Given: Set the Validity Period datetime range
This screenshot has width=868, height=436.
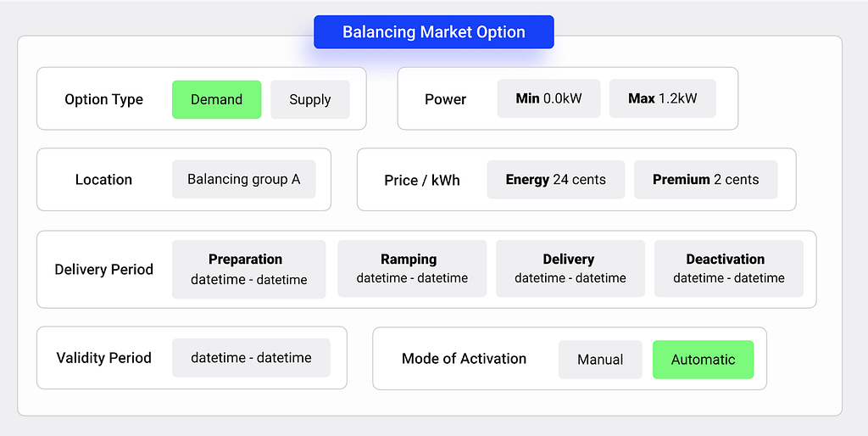Looking at the screenshot, I should pyautogui.click(x=251, y=358).
